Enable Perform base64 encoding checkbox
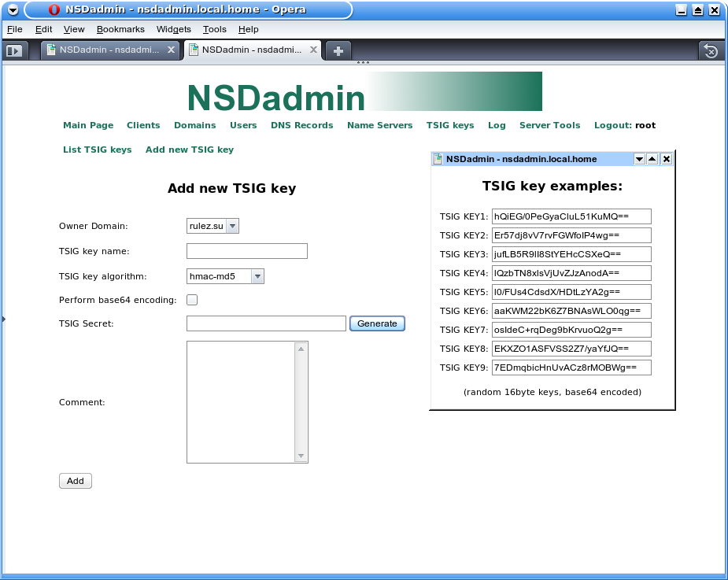This screenshot has width=728, height=580. (191, 300)
